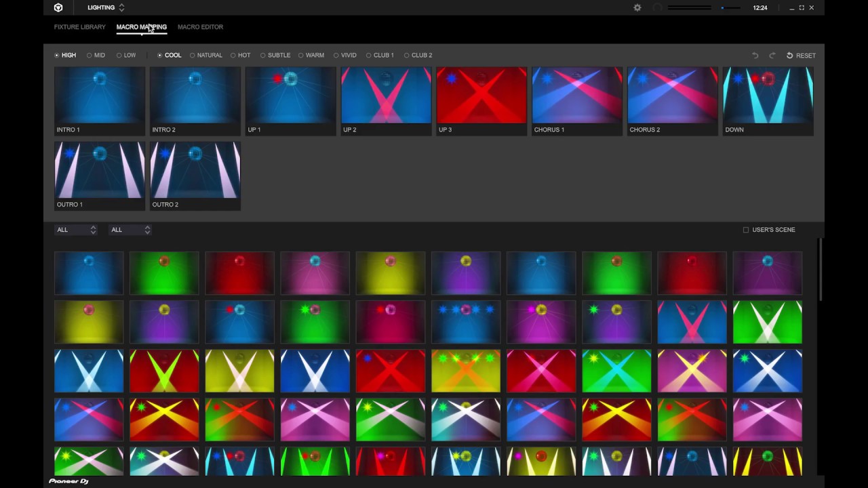Click the CPU load meter bar
Screen dimensions: 868x488
[689, 7]
